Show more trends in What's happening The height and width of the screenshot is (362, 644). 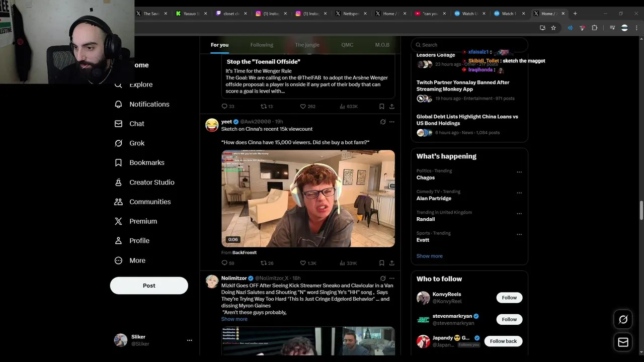click(430, 256)
